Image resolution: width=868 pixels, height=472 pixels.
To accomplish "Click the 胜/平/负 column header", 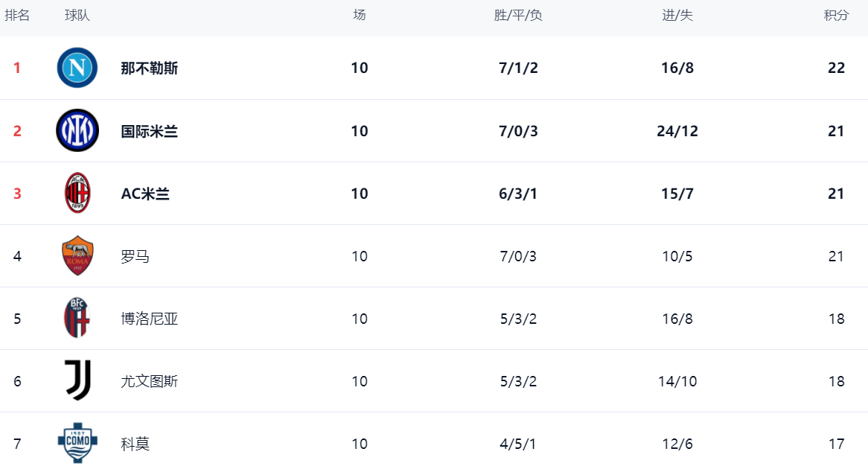I will pos(518,16).
